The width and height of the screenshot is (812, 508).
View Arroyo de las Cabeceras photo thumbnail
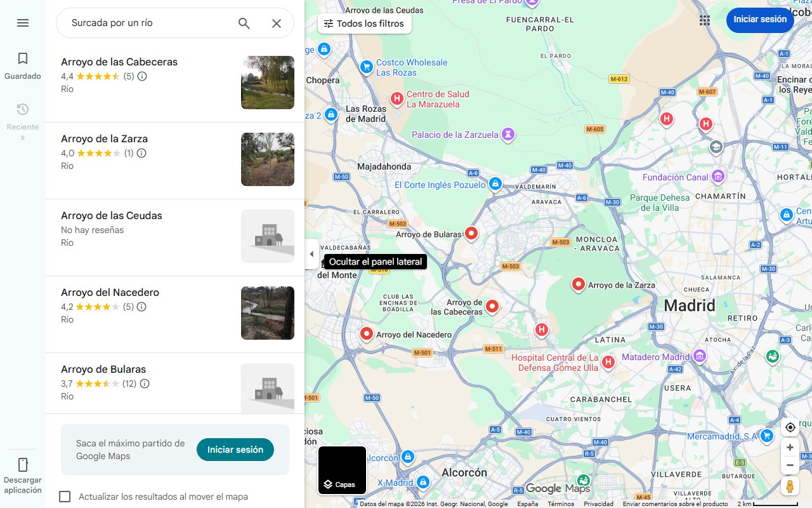click(267, 83)
